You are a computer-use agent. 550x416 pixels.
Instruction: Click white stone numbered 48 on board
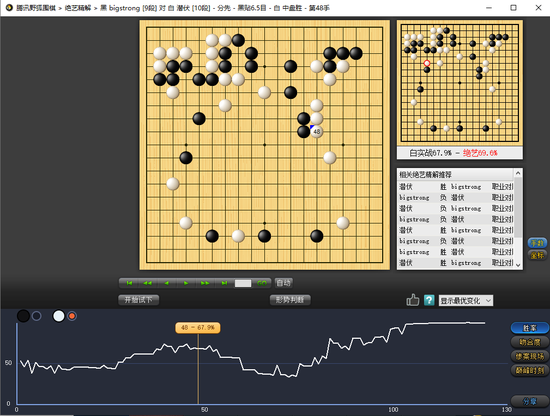(x=317, y=132)
